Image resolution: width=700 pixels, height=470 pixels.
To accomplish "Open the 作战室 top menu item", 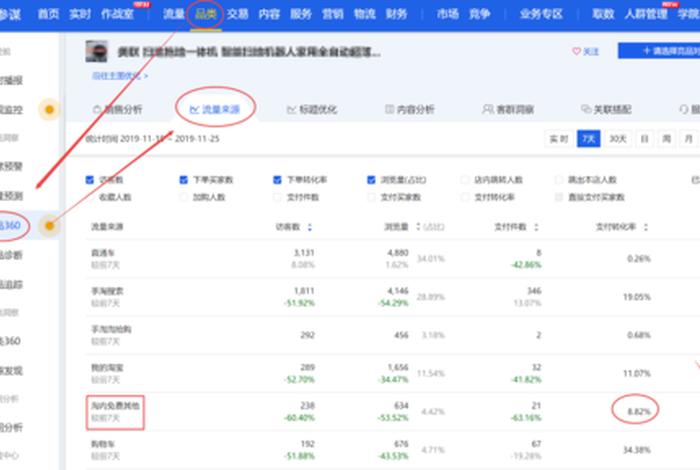I will (117, 14).
